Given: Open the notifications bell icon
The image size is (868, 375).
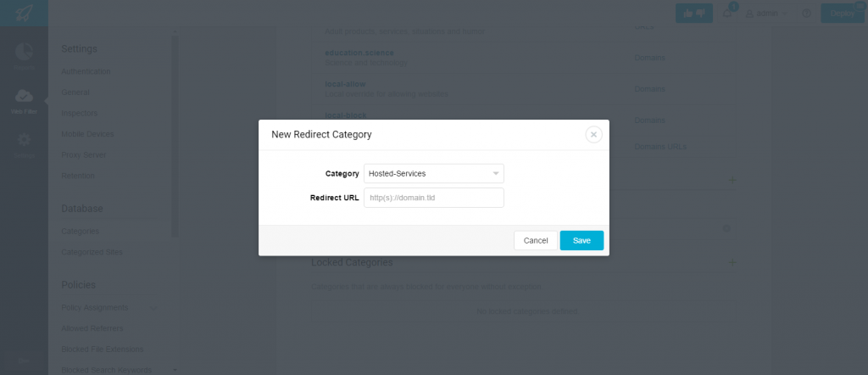Looking at the screenshot, I should click(x=727, y=14).
